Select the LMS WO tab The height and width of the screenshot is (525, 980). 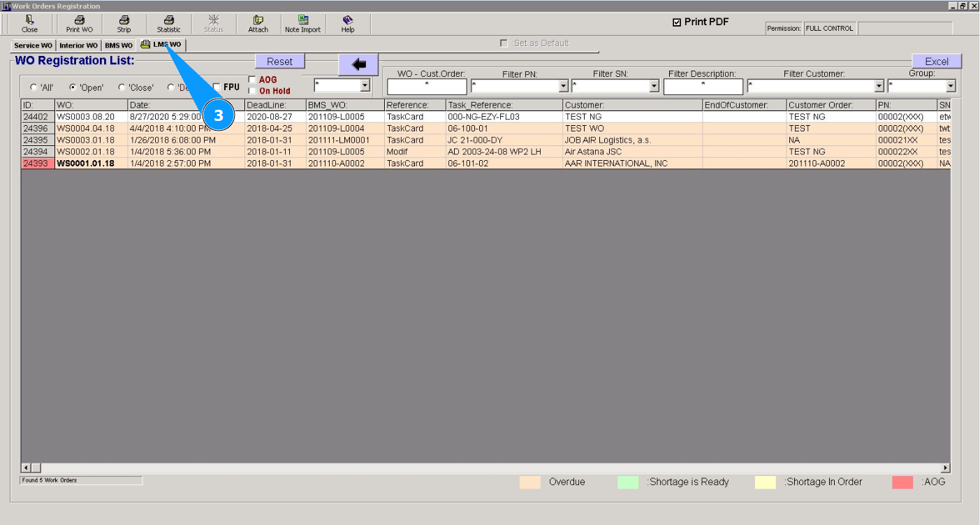coord(161,45)
